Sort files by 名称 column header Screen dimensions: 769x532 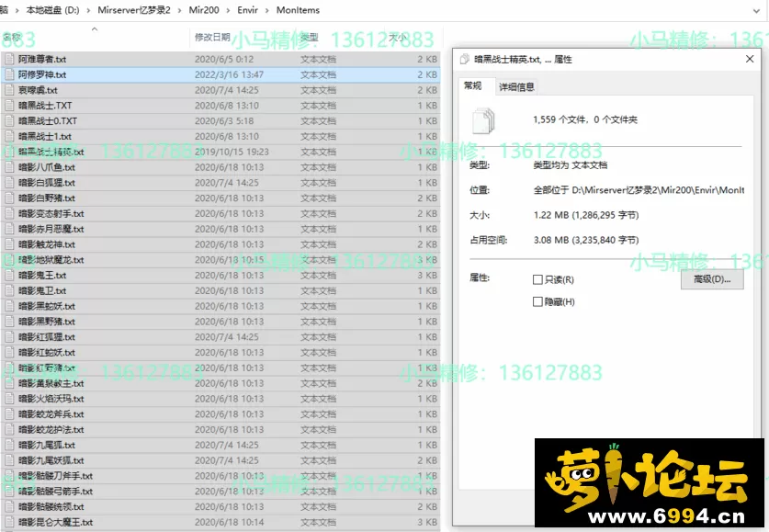(12, 38)
